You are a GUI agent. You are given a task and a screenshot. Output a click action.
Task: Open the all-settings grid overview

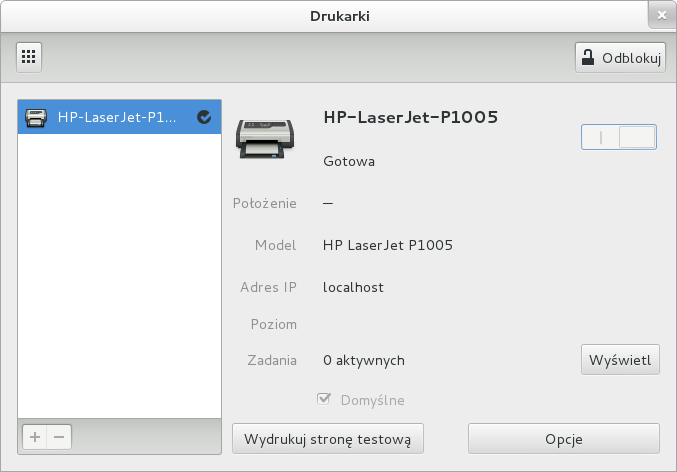point(29,57)
